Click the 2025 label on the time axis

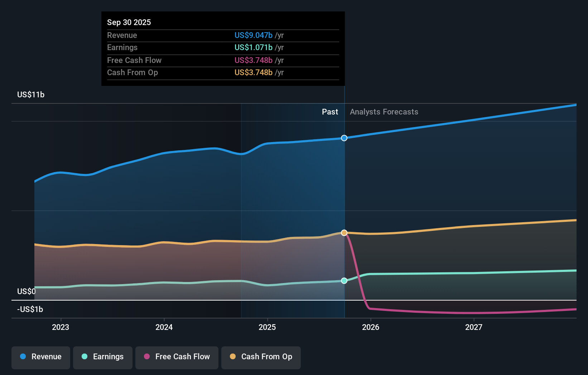coord(268,327)
